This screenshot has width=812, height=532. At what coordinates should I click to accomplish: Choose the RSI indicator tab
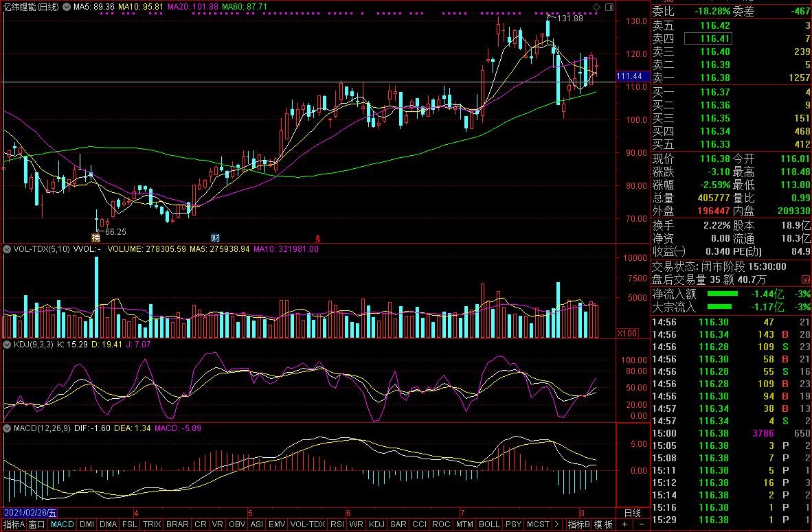point(337,524)
